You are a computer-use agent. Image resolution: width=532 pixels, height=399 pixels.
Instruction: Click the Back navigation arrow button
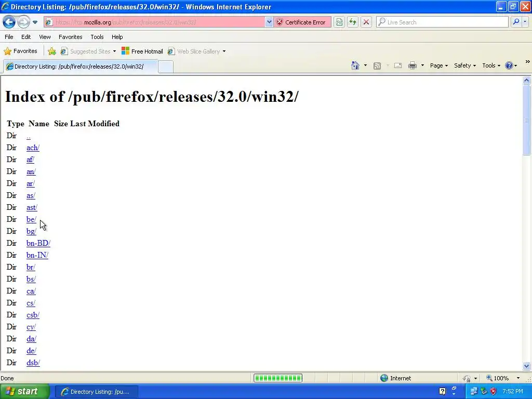(x=9, y=22)
